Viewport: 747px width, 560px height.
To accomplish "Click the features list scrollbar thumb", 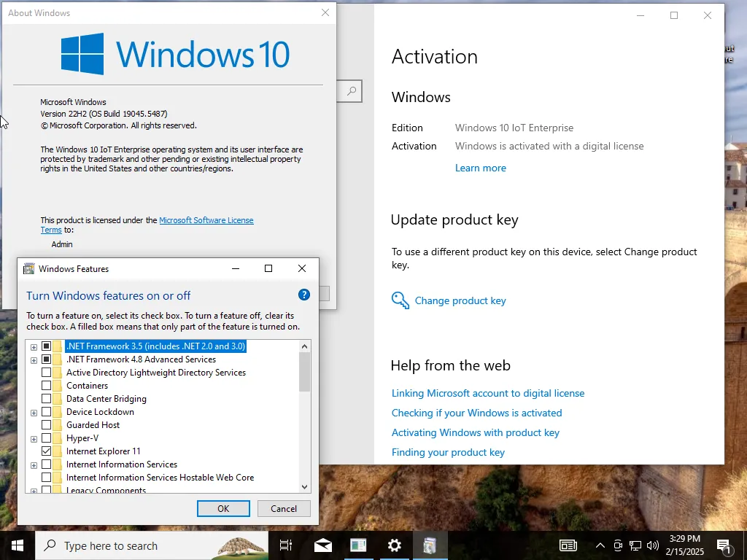I will 305,371.
